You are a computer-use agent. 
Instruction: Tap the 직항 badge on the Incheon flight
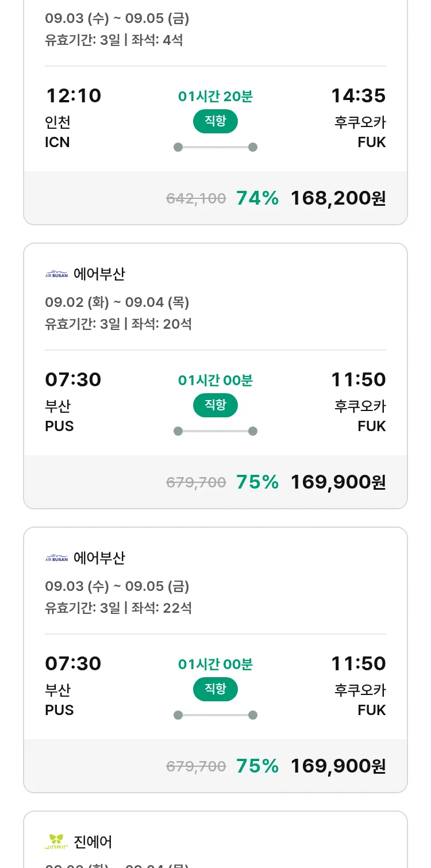[x=215, y=121]
